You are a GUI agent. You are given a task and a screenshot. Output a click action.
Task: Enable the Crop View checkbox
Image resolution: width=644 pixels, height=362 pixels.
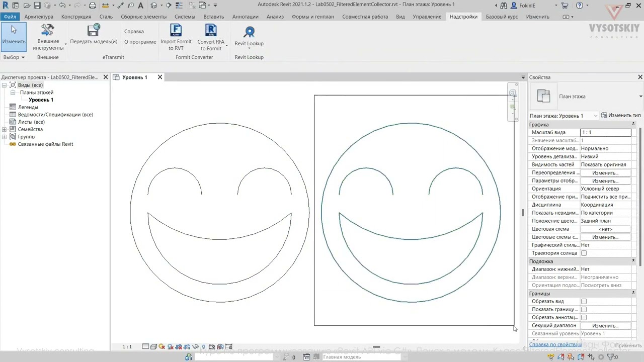click(x=584, y=301)
